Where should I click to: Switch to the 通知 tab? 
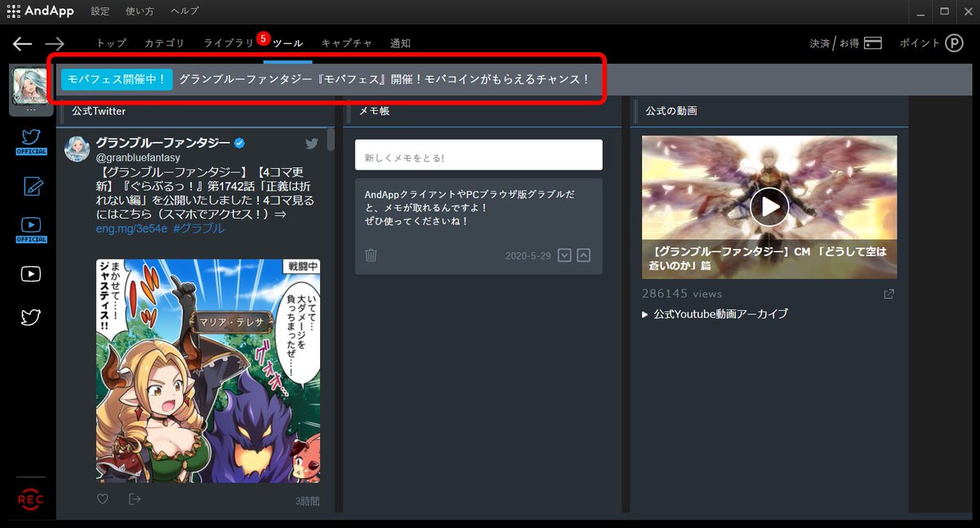[400, 44]
